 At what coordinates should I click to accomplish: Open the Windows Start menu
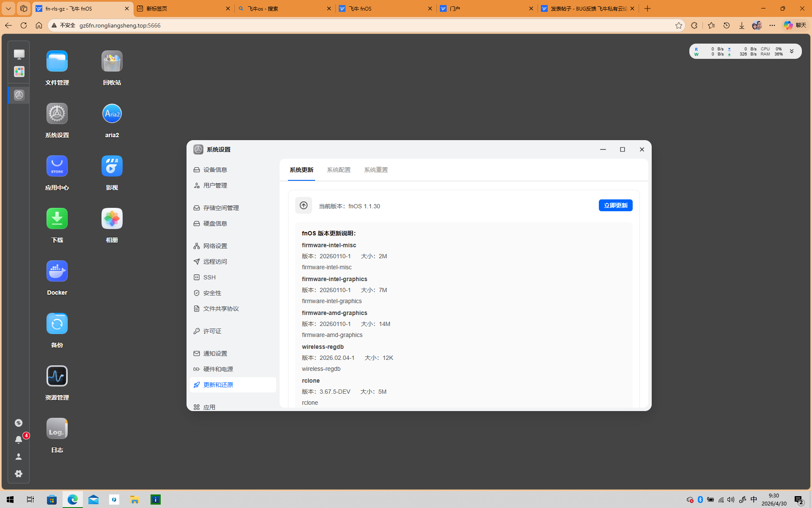click(x=10, y=500)
